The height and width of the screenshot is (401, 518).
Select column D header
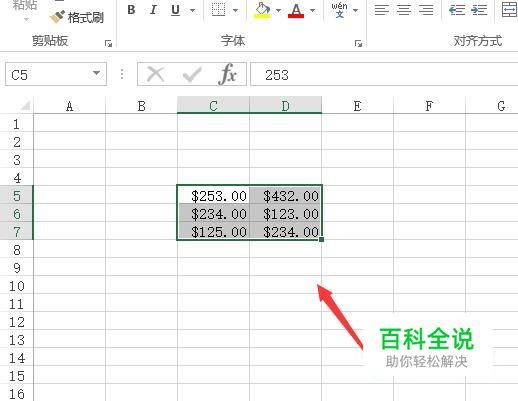coord(285,106)
